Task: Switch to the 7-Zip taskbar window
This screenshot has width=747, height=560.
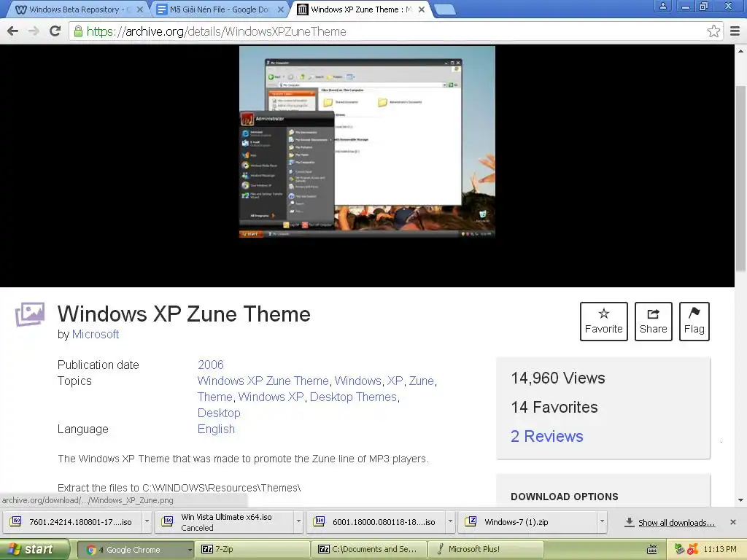Action: [x=254, y=550]
